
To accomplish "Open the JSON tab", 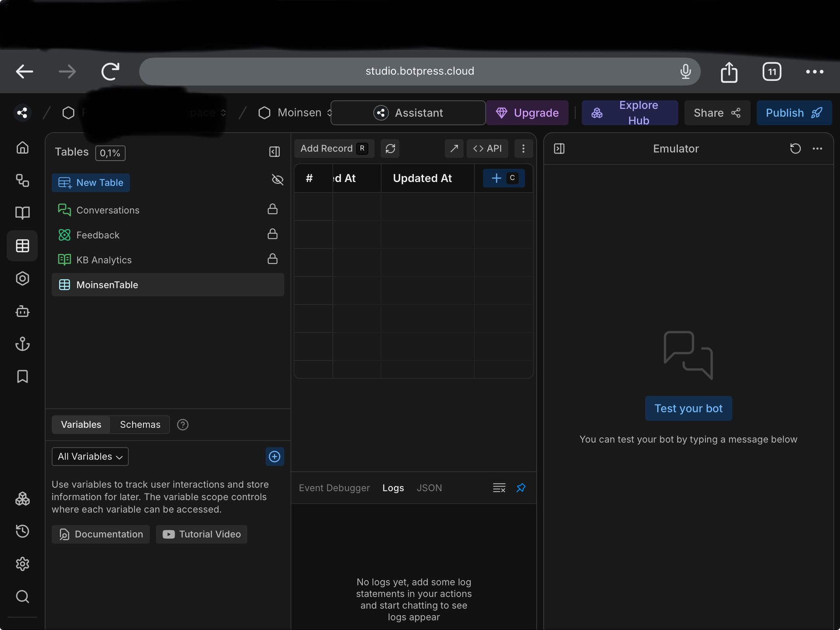I will pos(429,488).
